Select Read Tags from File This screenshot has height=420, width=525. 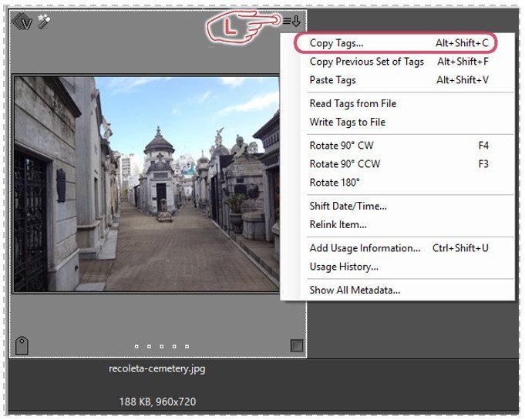point(352,103)
